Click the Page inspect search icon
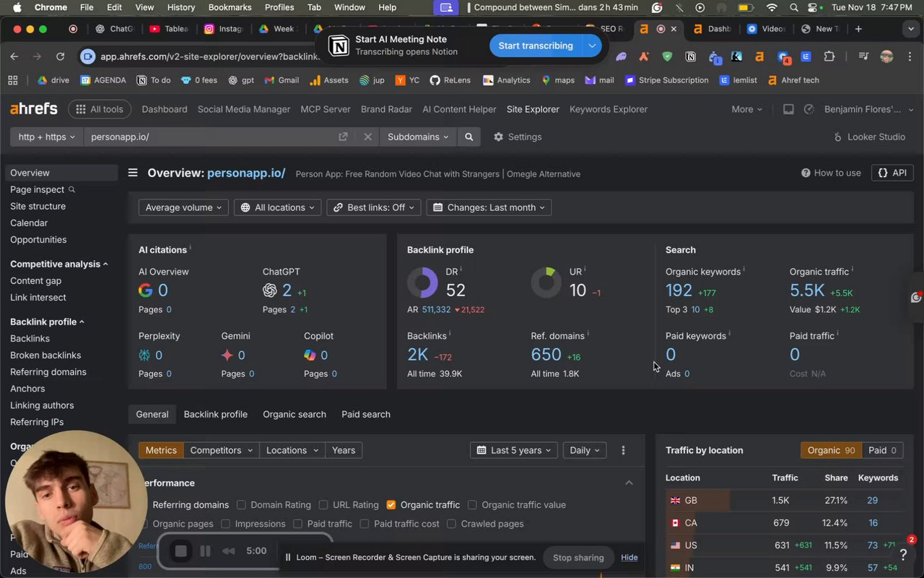Screen dimensions: 924x578 pos(71,189)
